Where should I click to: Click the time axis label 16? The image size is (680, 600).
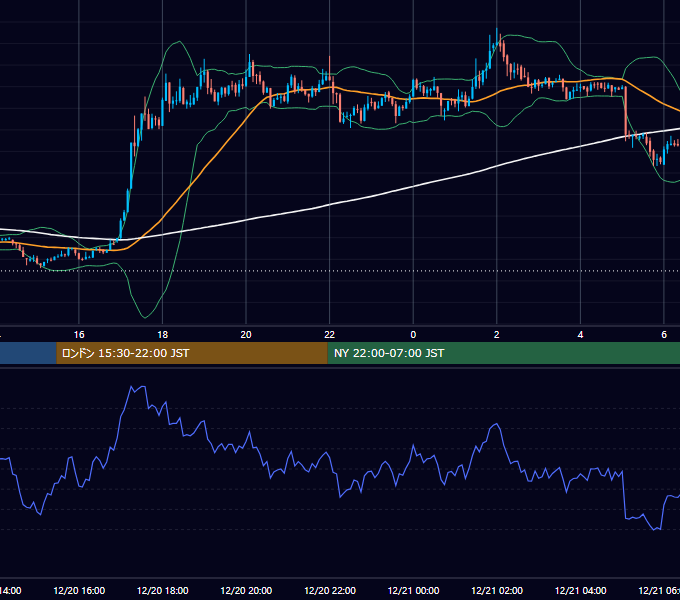(x=79, y=334)
